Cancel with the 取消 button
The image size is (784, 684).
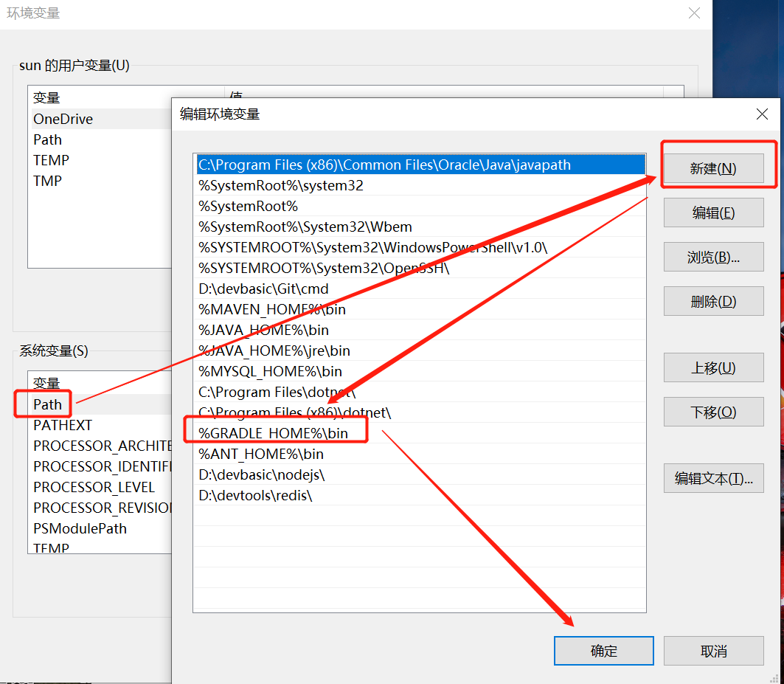tap(713, 651)
